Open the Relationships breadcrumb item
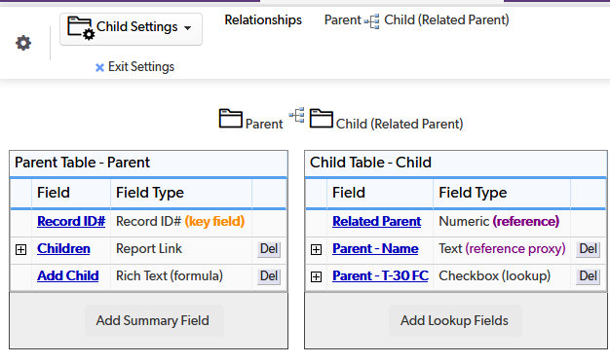This screenshot has width=610, height=364. click(x=263, y=19)
